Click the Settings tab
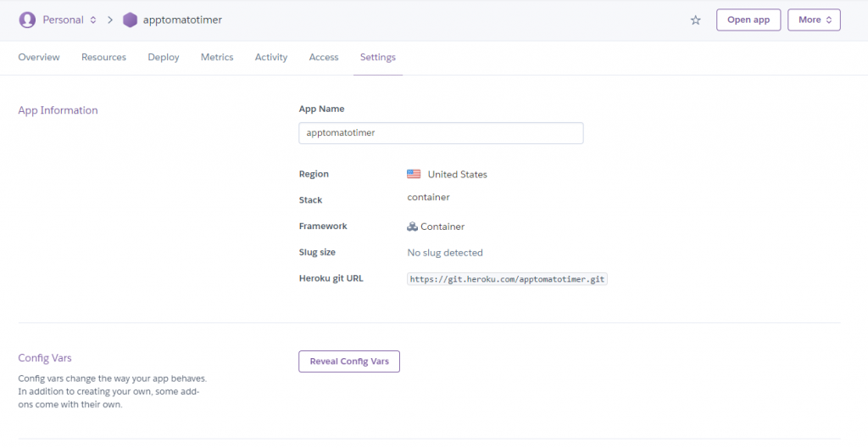Screen dimensions: 868x448 click(x=378, y=58)
